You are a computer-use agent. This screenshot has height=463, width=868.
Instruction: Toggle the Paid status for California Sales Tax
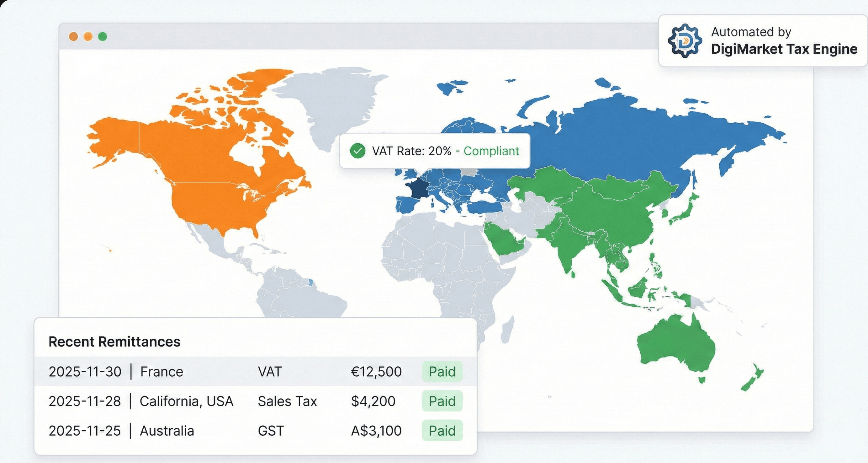[x=442, y=401]
